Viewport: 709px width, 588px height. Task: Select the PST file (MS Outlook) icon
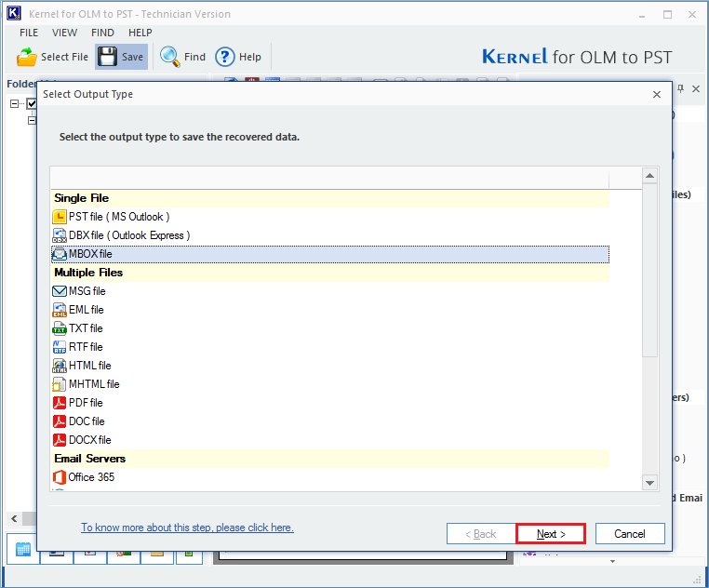coord(60,217)
